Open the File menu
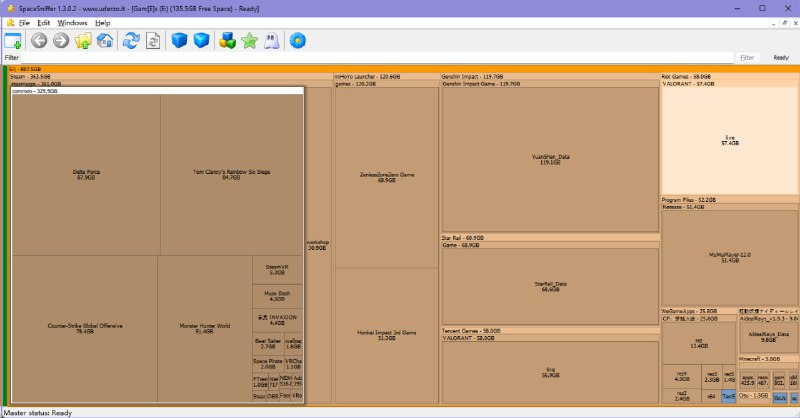 tap(24, 22)
